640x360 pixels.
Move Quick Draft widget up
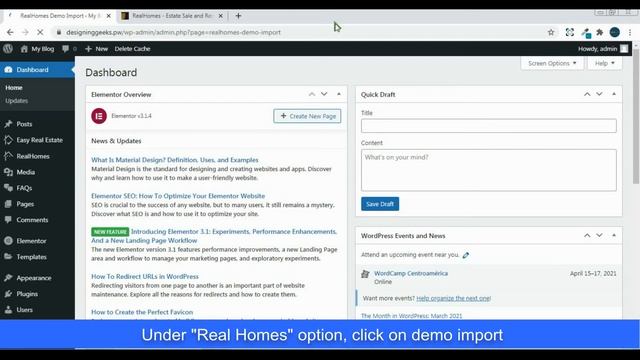tap(587, 94)
